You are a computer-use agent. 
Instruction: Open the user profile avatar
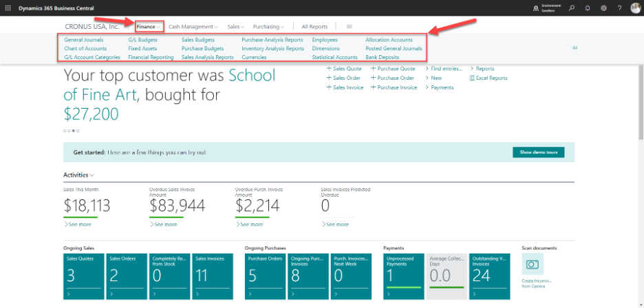coord(635,7)
